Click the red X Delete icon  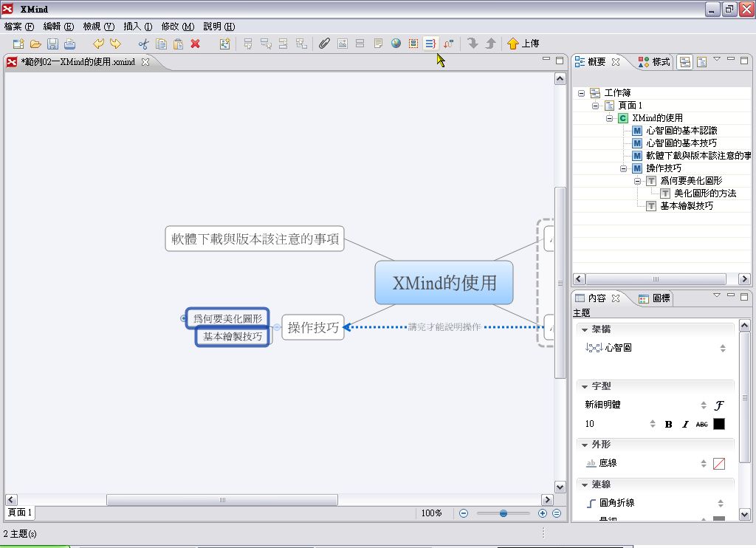[195, 44]
